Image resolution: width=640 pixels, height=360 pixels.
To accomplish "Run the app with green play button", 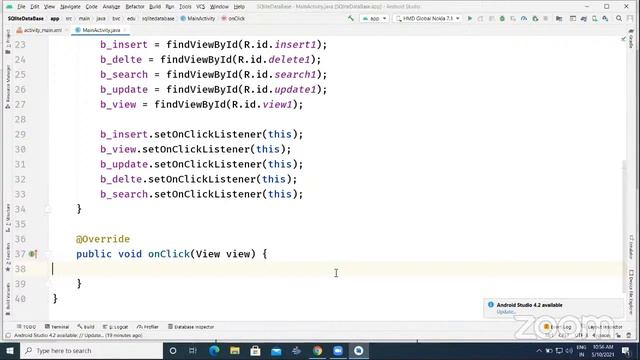I will [470, 18].
